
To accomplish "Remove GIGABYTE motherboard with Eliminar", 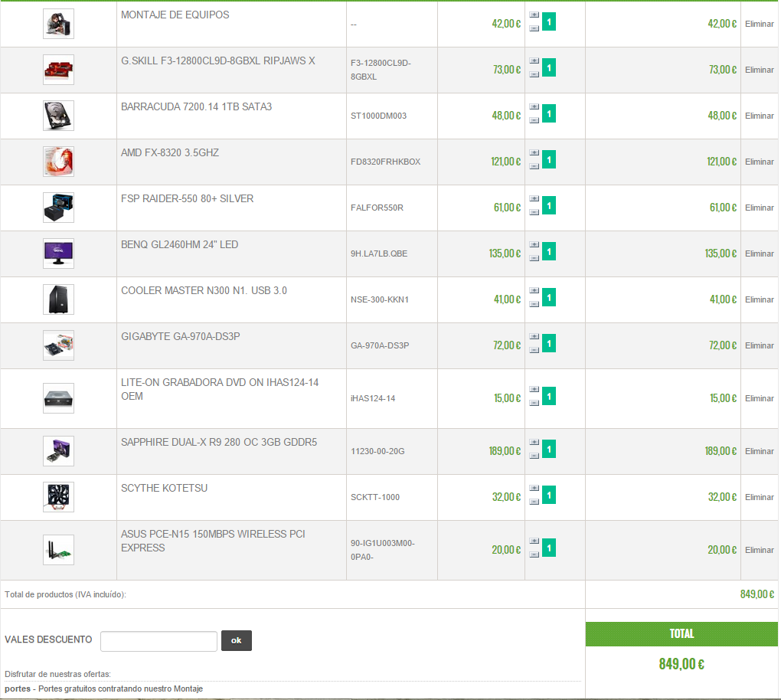I will pos(759,345).
